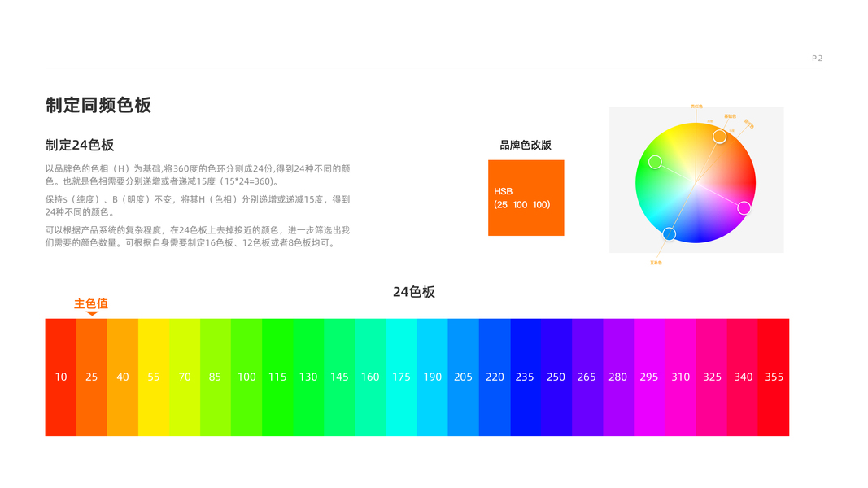Pick the violet swatch labeled 265
This screenshot has width=868, height=488.
pos(588,377)
